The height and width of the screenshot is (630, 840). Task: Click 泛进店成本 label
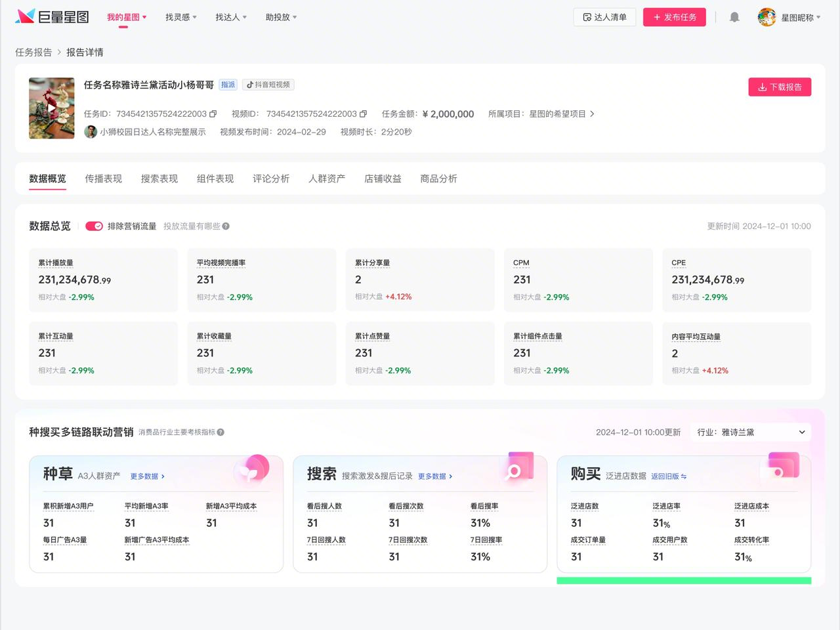[751, 507]
